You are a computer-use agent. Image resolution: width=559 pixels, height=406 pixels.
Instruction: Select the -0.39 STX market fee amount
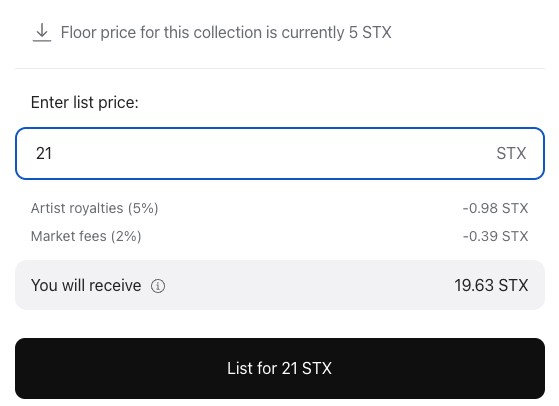coord(495,236)
